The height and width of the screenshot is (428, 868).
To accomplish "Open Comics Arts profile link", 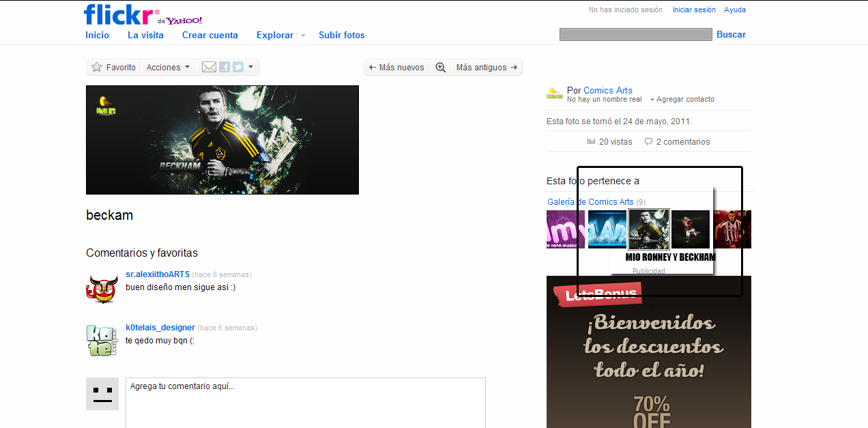I will 607,90.
